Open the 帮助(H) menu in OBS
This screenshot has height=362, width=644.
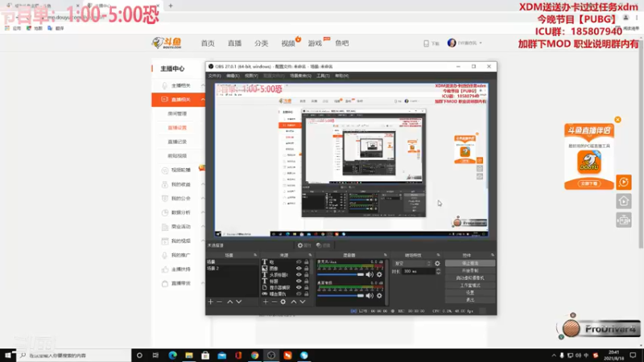[x=341, y=76]
